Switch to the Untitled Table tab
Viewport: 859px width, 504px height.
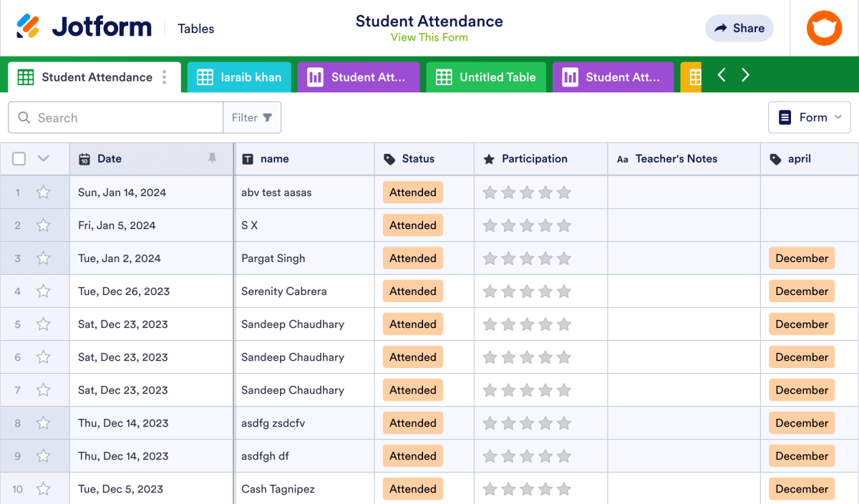tap(486, 76)
